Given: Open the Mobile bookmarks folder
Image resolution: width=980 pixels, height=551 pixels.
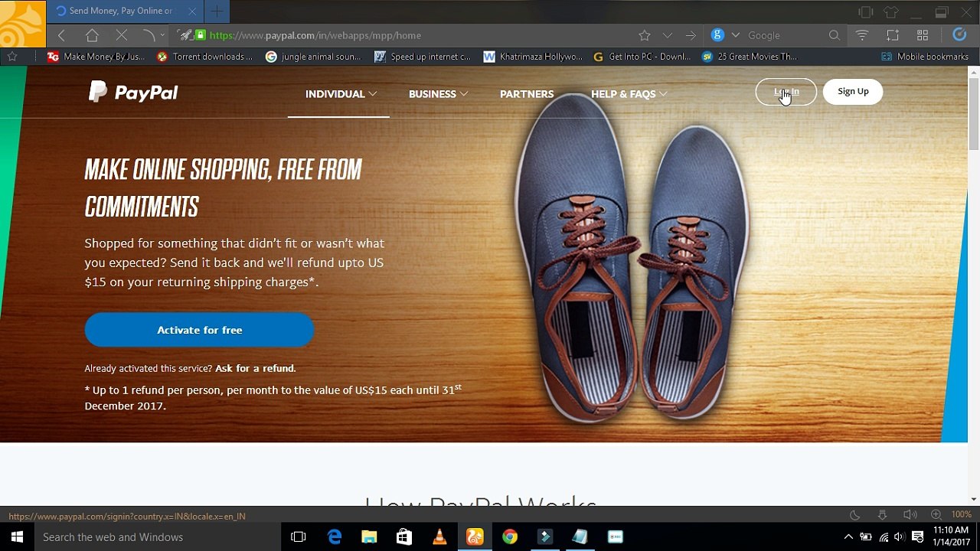Looking at the screenshot, I should point(925,56).
